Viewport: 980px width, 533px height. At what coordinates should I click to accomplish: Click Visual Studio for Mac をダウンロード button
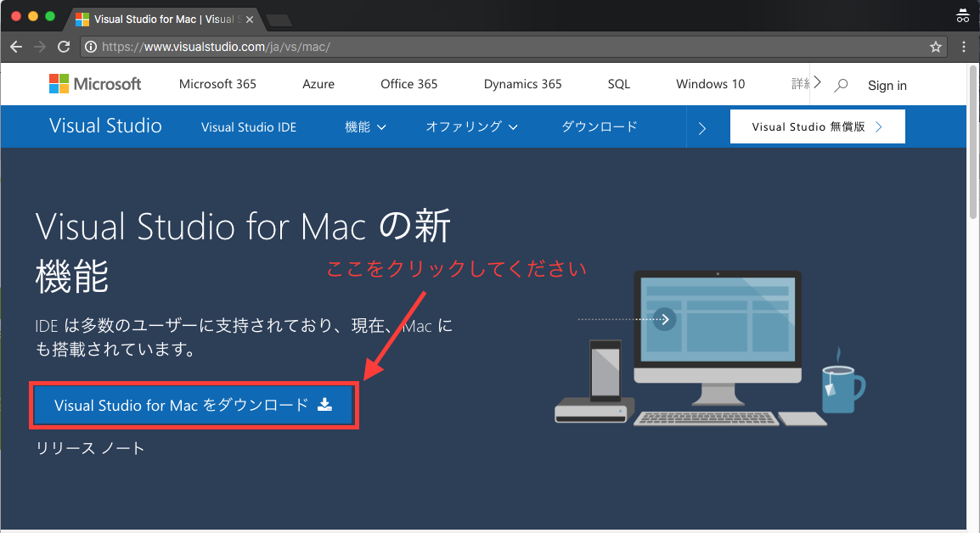(x=194, y=405)
